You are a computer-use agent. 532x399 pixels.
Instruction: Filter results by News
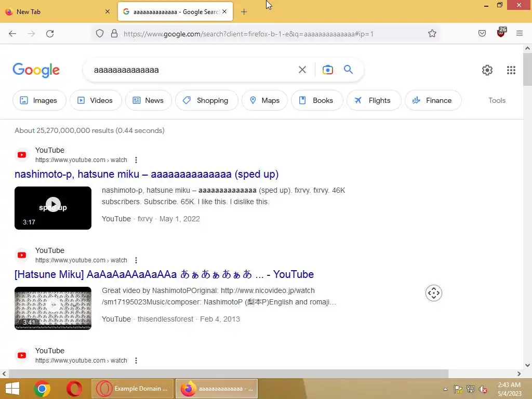[x=148, y=100]
